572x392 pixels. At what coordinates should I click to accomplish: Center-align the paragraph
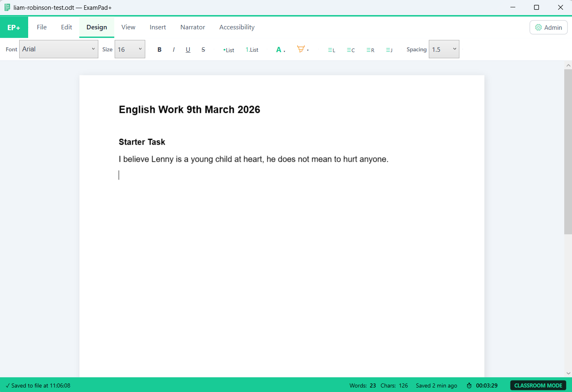pyautogui.click(x=350, y=49)
